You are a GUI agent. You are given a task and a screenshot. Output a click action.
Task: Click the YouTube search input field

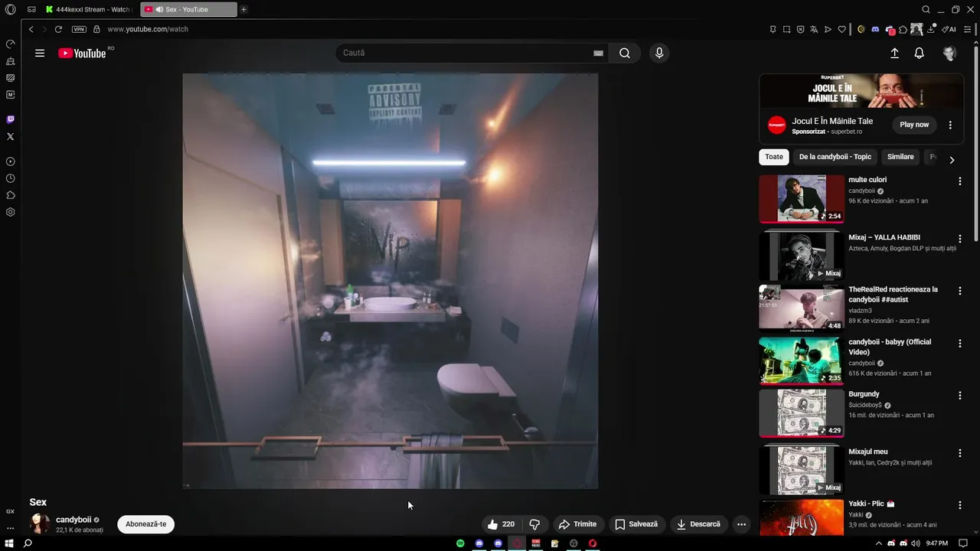tap(467, 53)
